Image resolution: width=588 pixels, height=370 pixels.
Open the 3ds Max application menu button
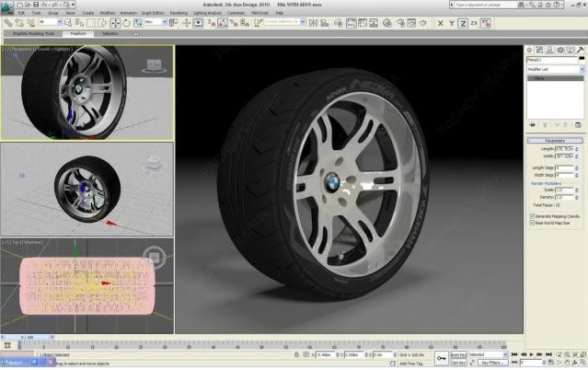(x=6, y=7)
